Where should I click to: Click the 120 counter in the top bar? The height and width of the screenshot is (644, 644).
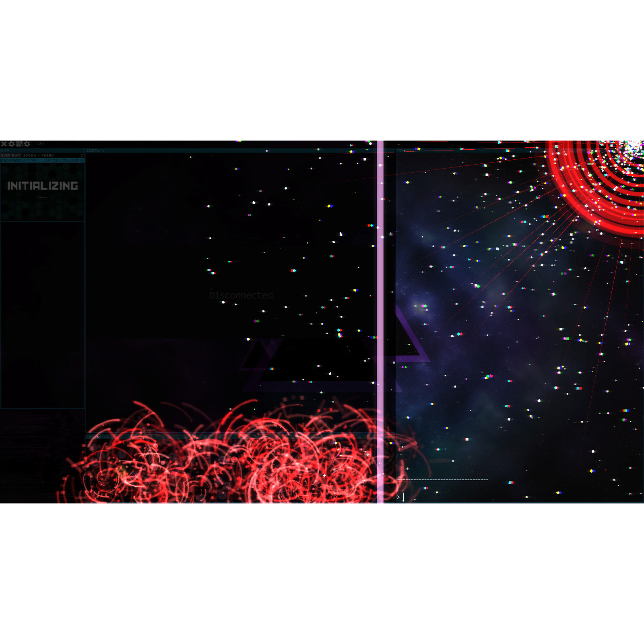(40, 144)
